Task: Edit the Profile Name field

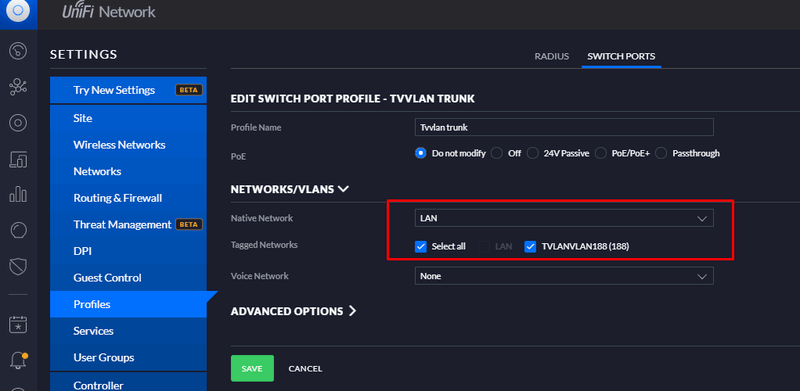Action: coord(564,128)
